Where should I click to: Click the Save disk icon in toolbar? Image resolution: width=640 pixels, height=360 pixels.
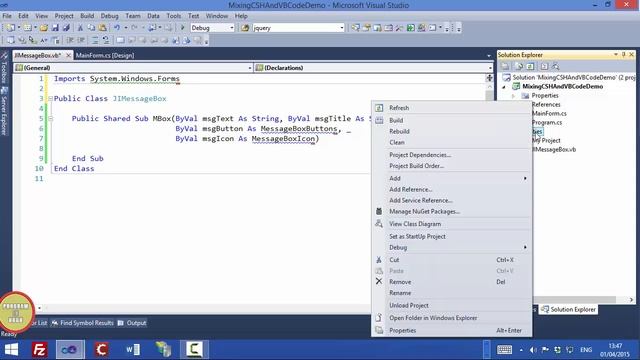[x=55, y=28]
